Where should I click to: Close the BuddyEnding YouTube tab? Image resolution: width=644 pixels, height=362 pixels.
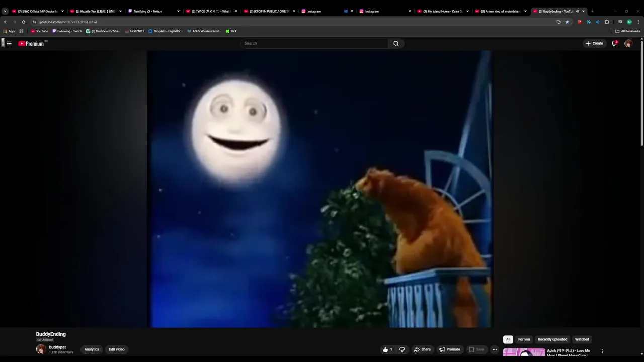click(583, 11)
